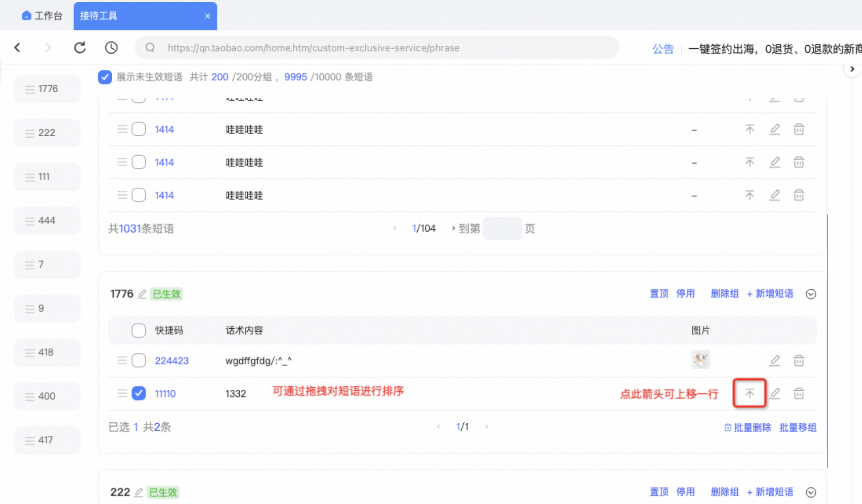Disable group 1776 with 停用
The height and width of the screenshot is (504, 862).
pyautogui.click(x=685, y=294)
